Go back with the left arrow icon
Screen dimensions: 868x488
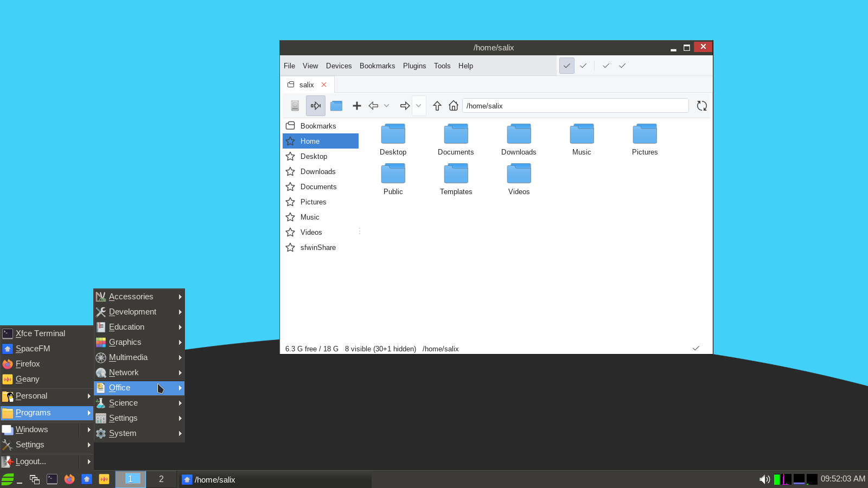(x=373, y=106)
